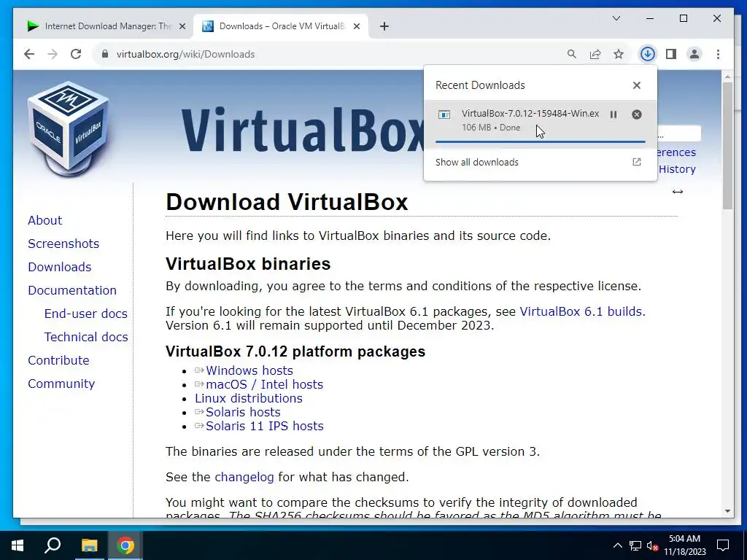
Task: Open downloads page via external link icon
Action: tap(636, 162)
